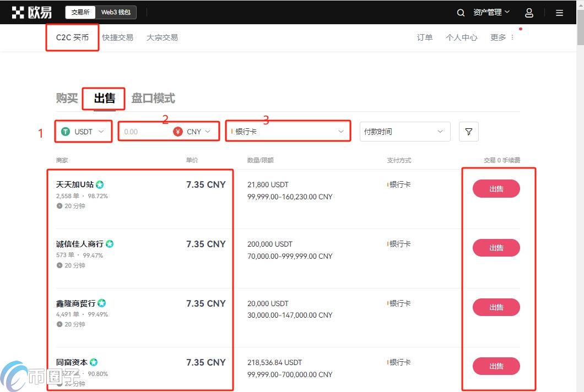Switch to Web3 钱包 mode
584x392 pixels.
[x=116, y=12]
